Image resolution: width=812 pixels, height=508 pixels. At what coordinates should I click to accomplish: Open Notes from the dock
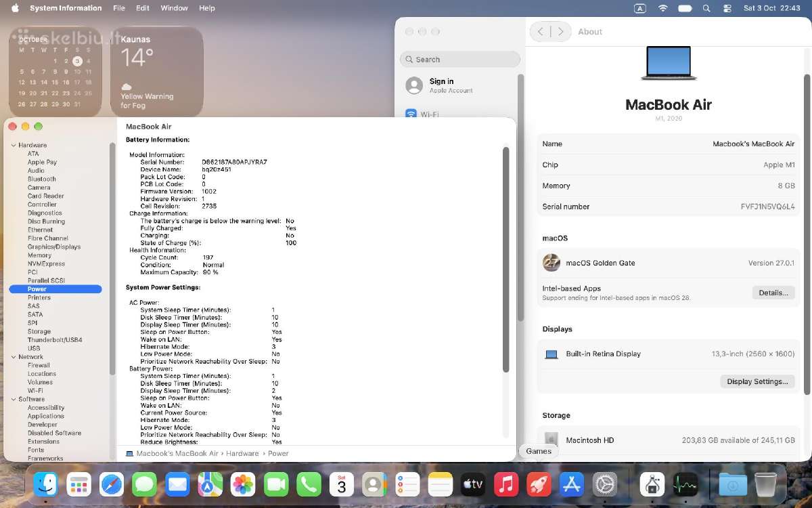(x=440, y=484)
